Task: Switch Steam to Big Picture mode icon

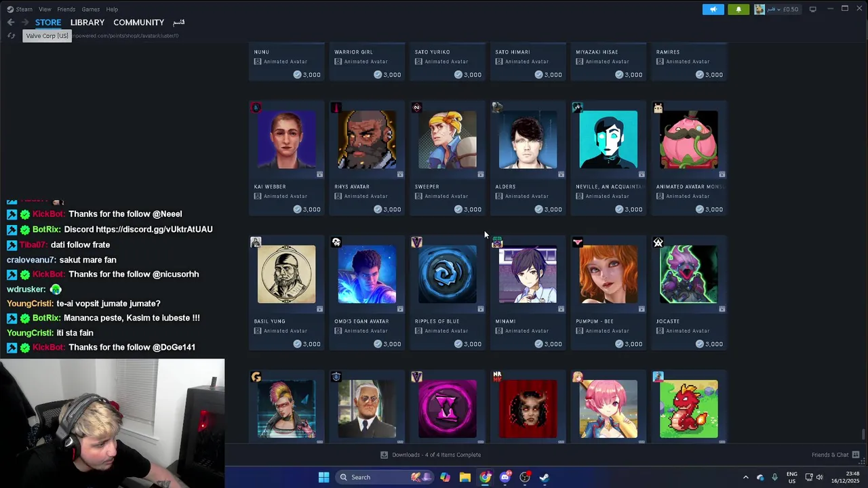Action: pos(812,9)
